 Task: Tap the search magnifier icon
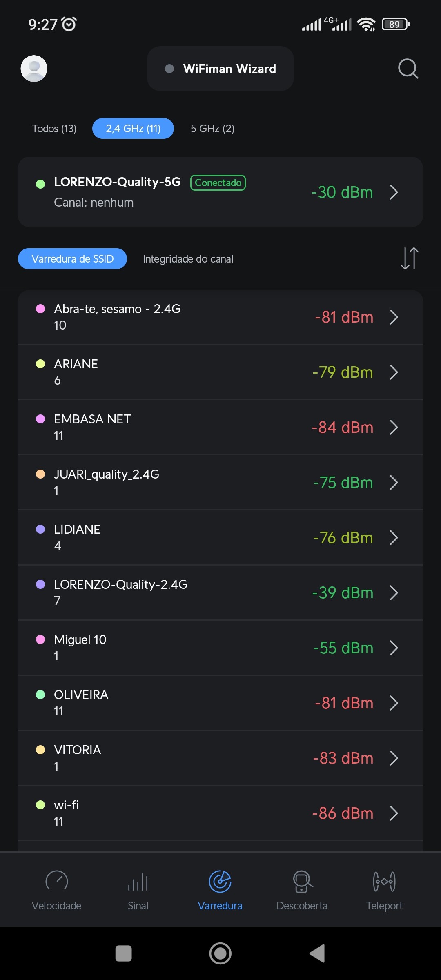point(408,69)
